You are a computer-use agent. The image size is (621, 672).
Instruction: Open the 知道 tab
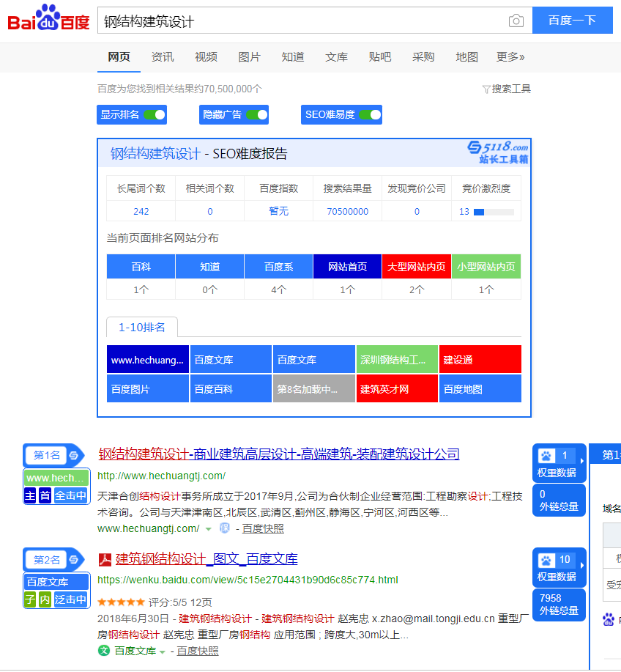pos(293,57)
